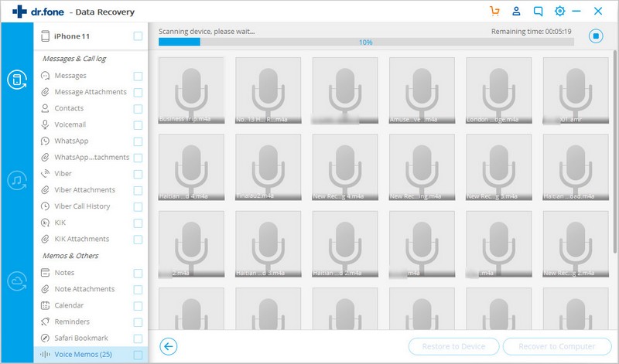Open the user account icon
The image size is (619, 364).
pos(516,11)
